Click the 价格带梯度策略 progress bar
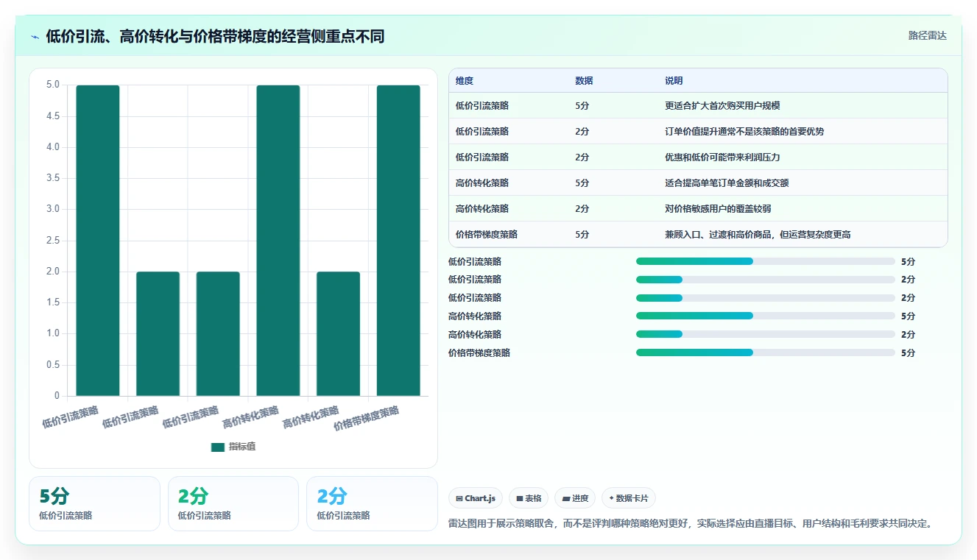This screenshot has width=977, height=560. pyautogui.click(x=765, y=352)
